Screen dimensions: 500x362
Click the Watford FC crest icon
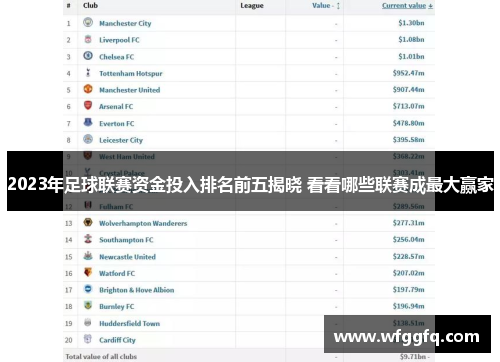(88, 272)
